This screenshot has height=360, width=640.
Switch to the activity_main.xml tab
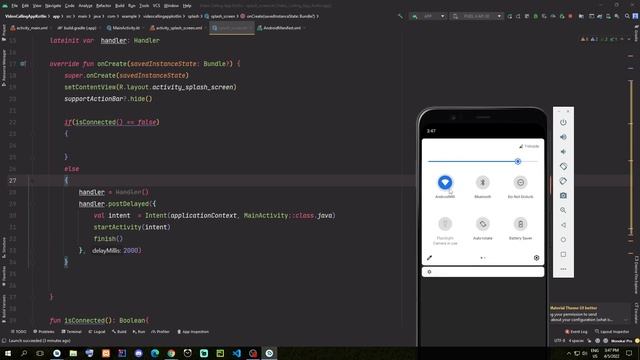click(29, 28)
